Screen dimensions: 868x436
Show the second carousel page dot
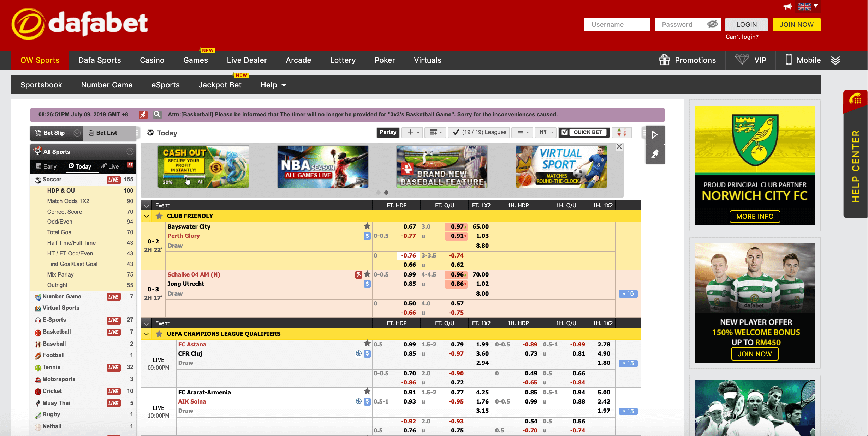pos(386,193)
